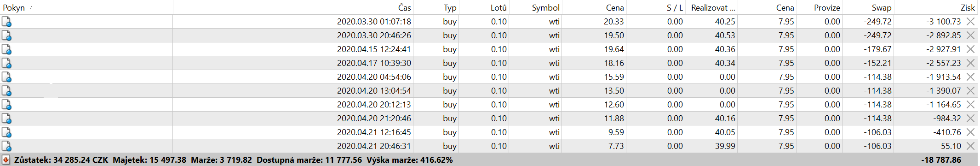Sort trades by Čas column header
Screen dimensions: 980x166
pyautogui.click(x=405, y=7)
